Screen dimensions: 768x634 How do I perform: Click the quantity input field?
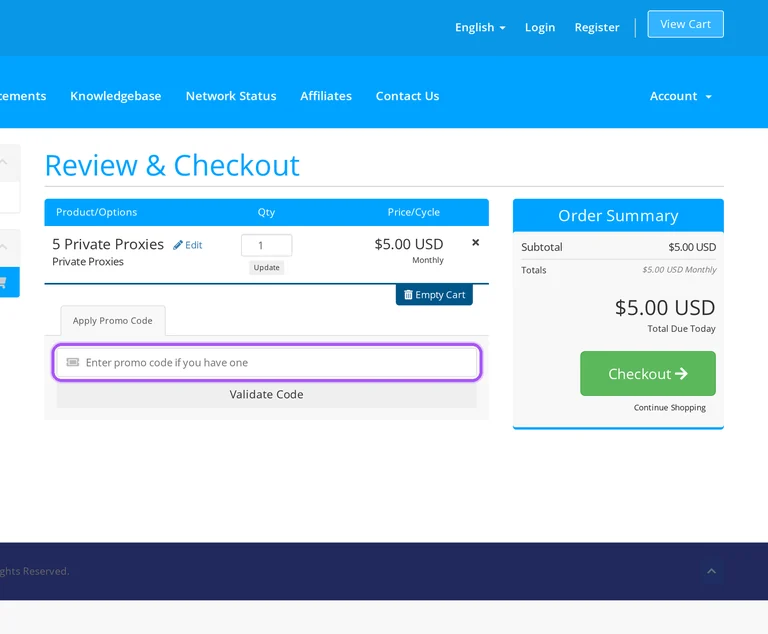tap(266, 245)
